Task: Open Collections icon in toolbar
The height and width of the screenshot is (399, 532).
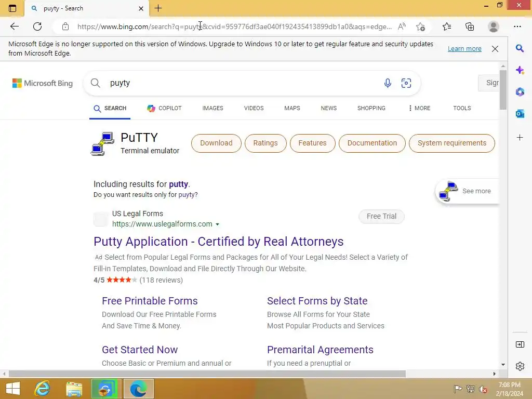Action: 470,26
